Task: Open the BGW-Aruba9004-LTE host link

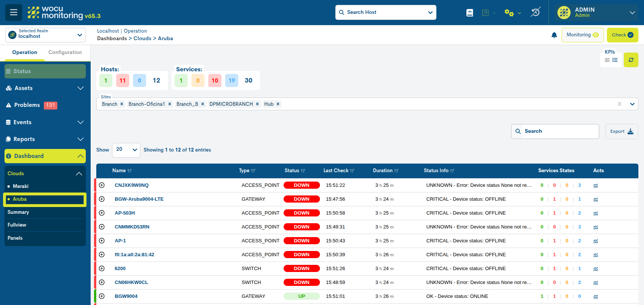Action: (139, 199)
